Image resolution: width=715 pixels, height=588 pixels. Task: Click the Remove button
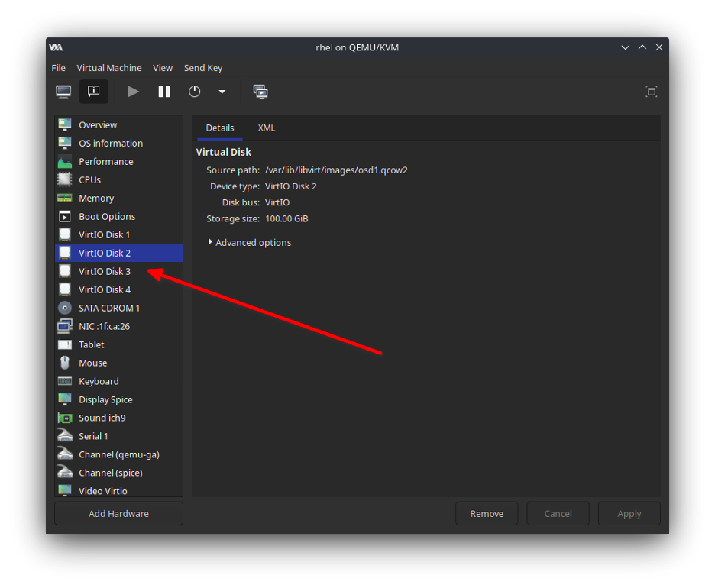(x=487, y=514)
